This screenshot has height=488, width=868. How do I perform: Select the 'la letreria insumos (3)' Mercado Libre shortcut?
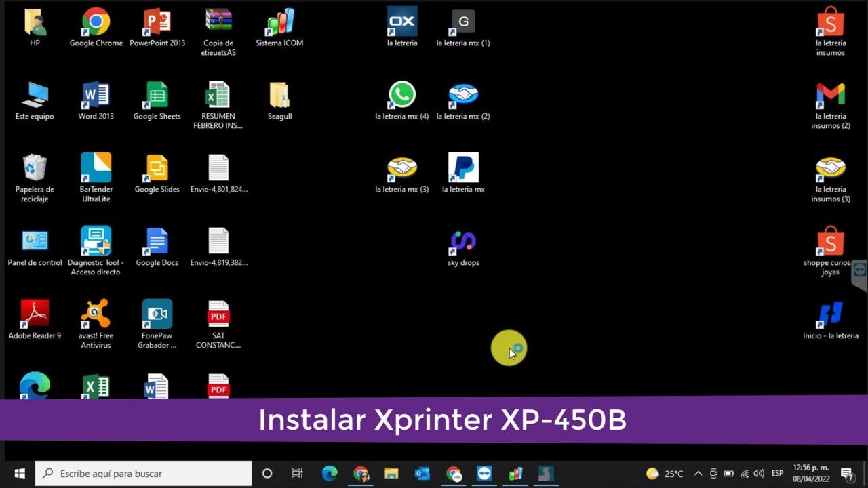[831, 179]
